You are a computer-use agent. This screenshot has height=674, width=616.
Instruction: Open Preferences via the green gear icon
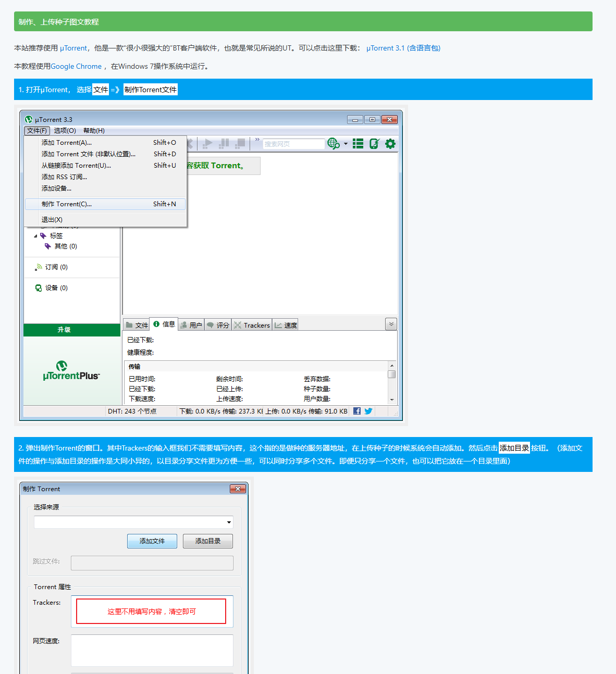pos(390,143)
